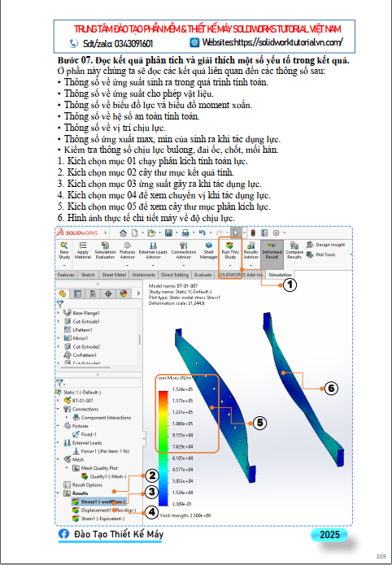Select CrvPattern1 in the tree
Screen dimensions: 392x565
(x=85, y=355)
